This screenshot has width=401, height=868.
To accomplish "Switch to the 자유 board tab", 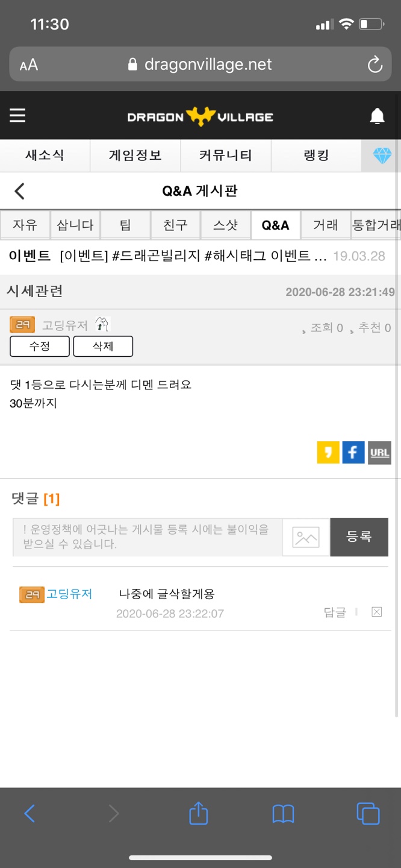I will (x=25, y=225).
